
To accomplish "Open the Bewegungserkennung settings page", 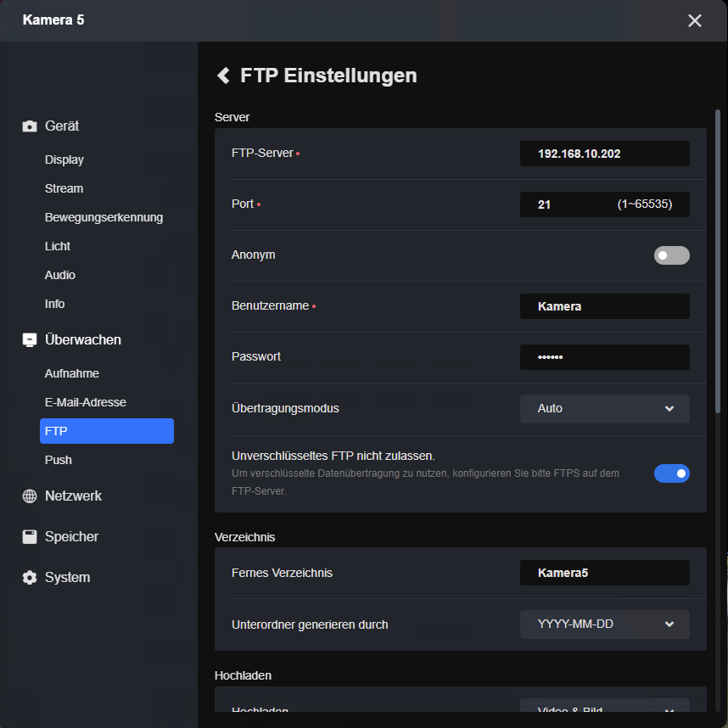I will coord(104,217).
